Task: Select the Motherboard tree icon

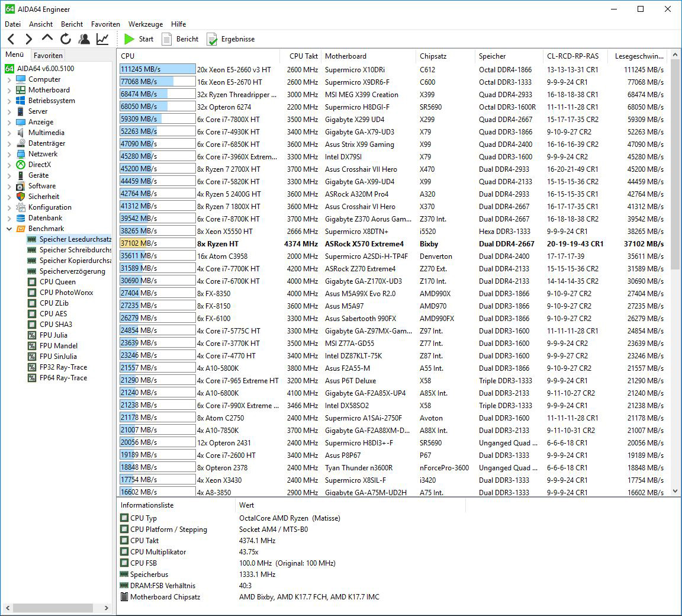Action: pyautogui.click(x=21, y=90)
